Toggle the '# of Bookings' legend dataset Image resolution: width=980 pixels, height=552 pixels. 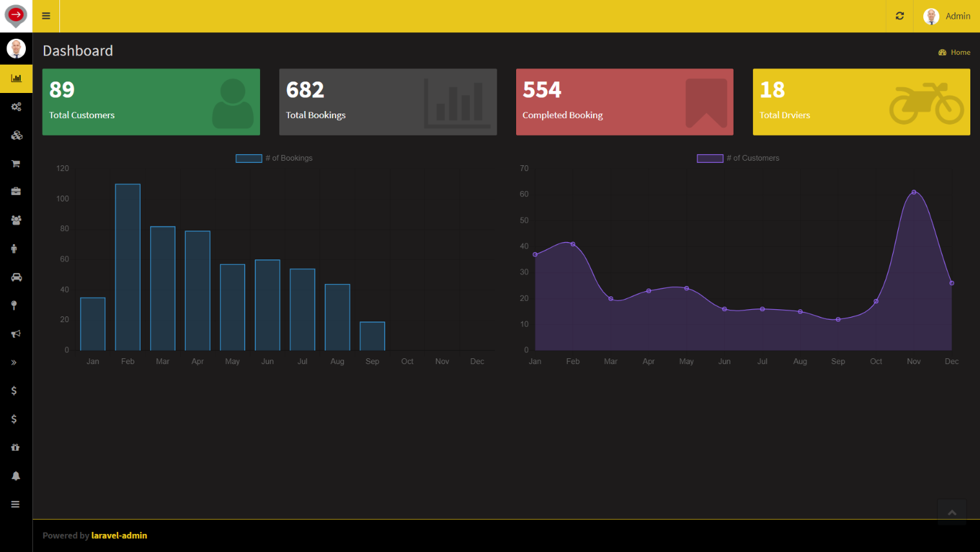(x=274, y=158)
